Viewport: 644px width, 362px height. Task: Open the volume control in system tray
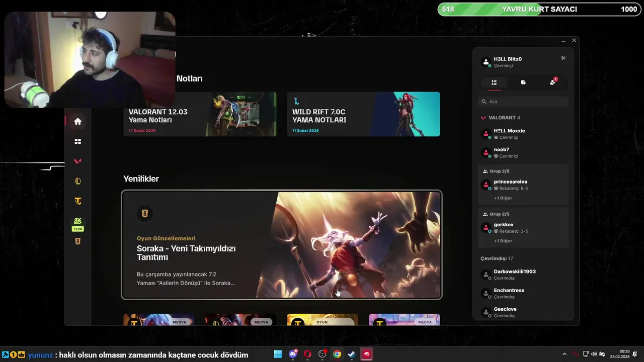coord(594,354)
